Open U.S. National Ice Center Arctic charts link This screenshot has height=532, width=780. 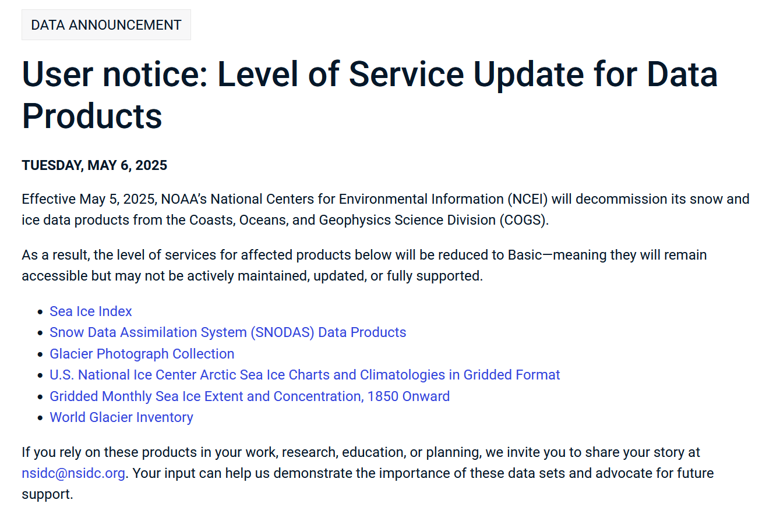(305, 375)
